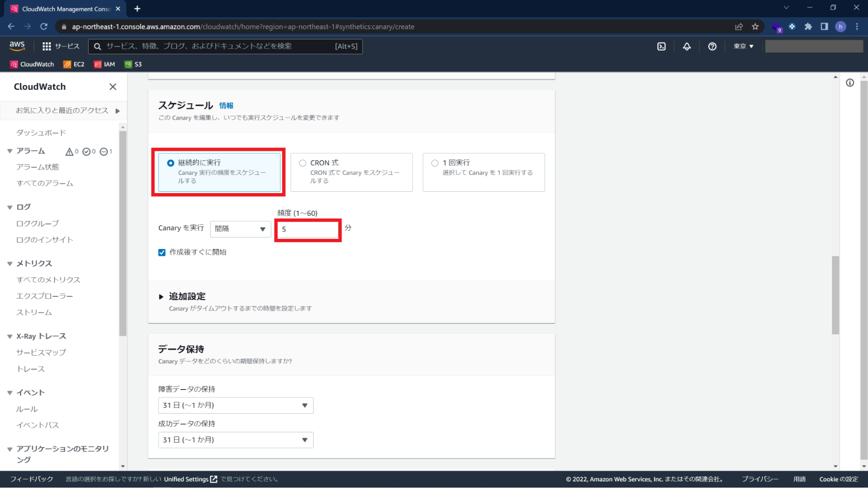The height and width of the screenshot is (488, 868).
Task: Click the OK alarm checkmark counter
Action: tap(89, 151)
